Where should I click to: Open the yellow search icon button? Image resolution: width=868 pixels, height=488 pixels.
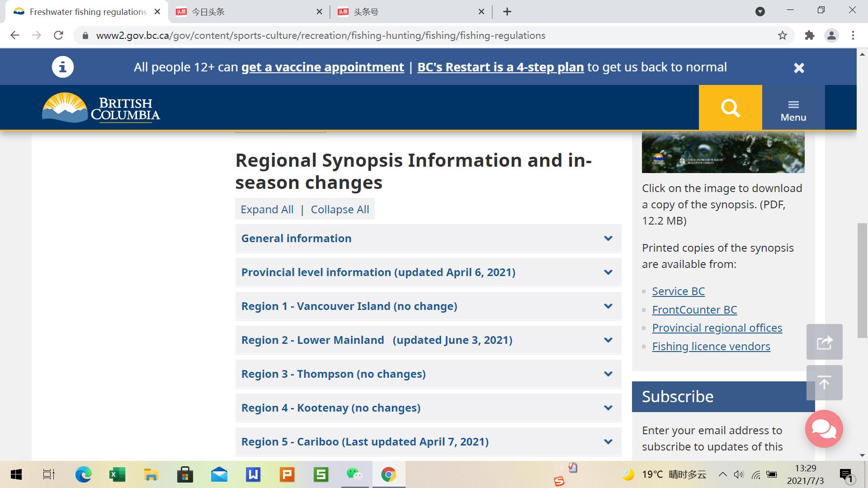click(730, 108)
